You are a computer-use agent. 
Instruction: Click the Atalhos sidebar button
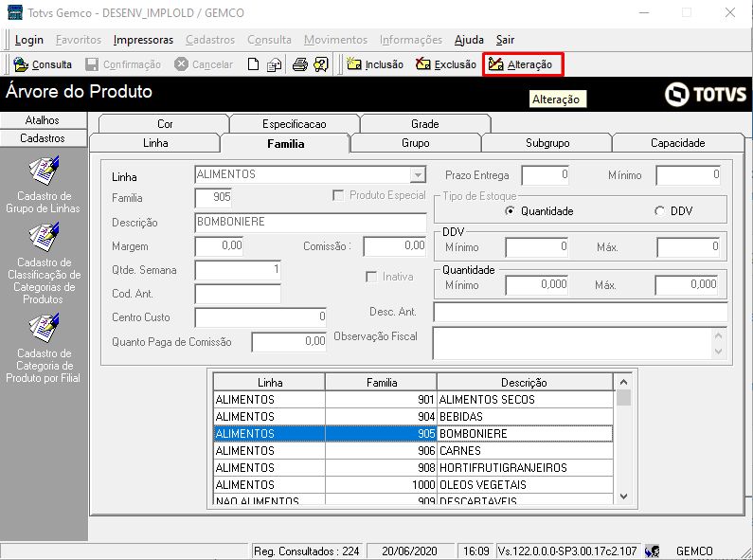click(x=43, y=120)
